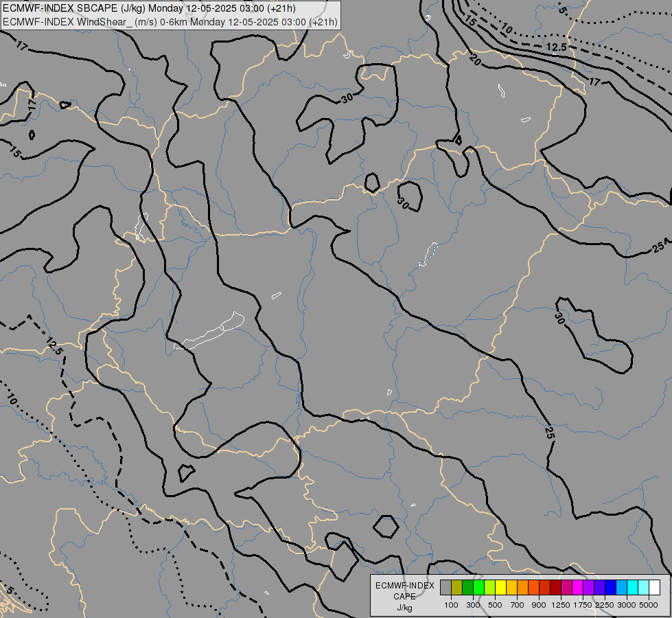
Task: Click the WindShear 0-6km title line
Action: pyautogui.click(x=170, y=22)
